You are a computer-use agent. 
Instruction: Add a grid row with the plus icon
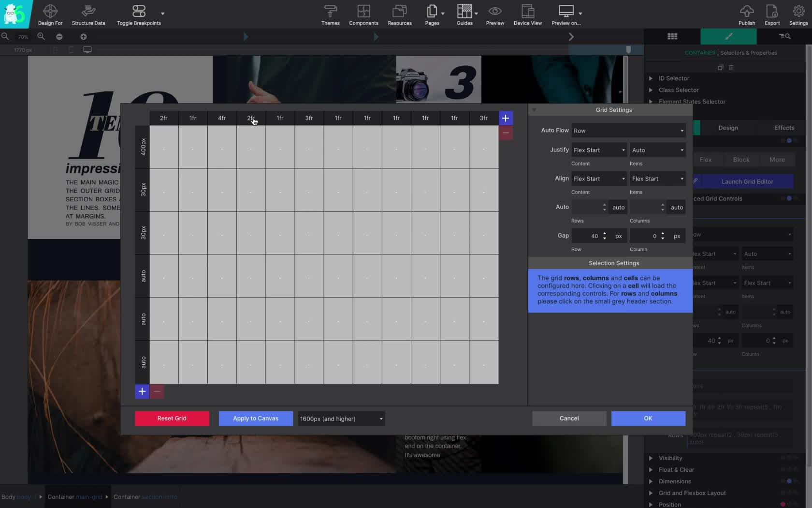[142, 391]
